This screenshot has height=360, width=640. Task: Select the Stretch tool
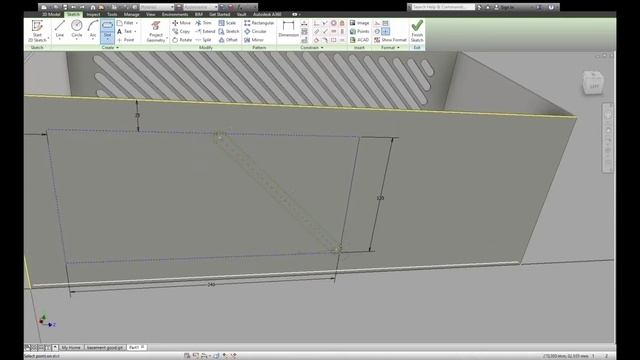[229, 31]
